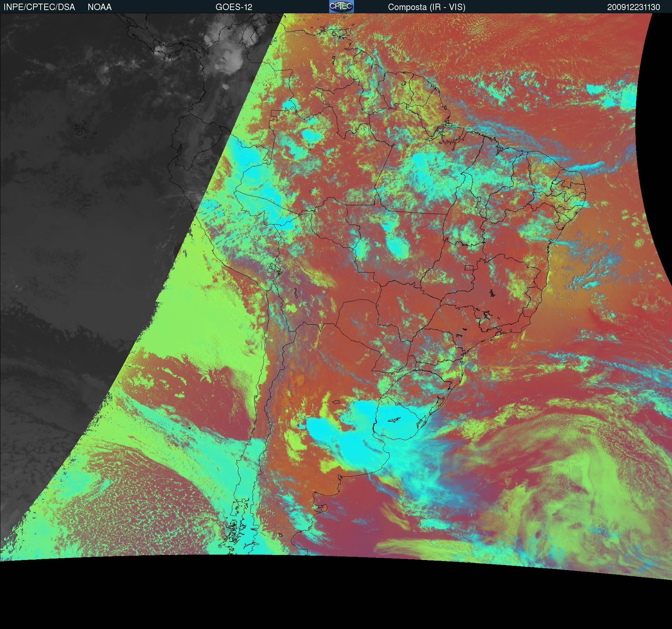Viewport: 672px width, 629px height.
Task: Click the small reservoir outline inside Uruguay
Action: pyautogui.click(x=394, y=419)
